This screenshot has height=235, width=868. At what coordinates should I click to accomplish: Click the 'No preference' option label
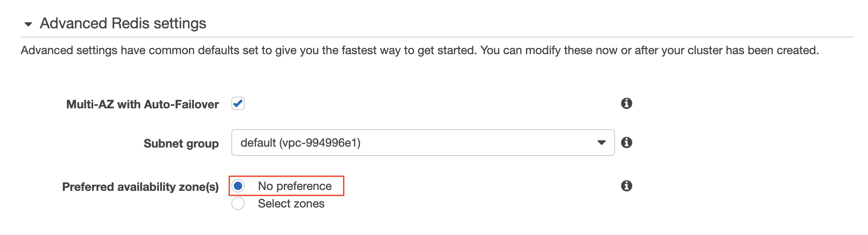click(295, 186)
